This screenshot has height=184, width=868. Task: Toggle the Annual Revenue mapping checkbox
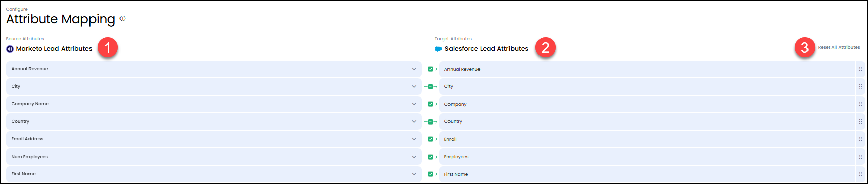pos(430,69)
